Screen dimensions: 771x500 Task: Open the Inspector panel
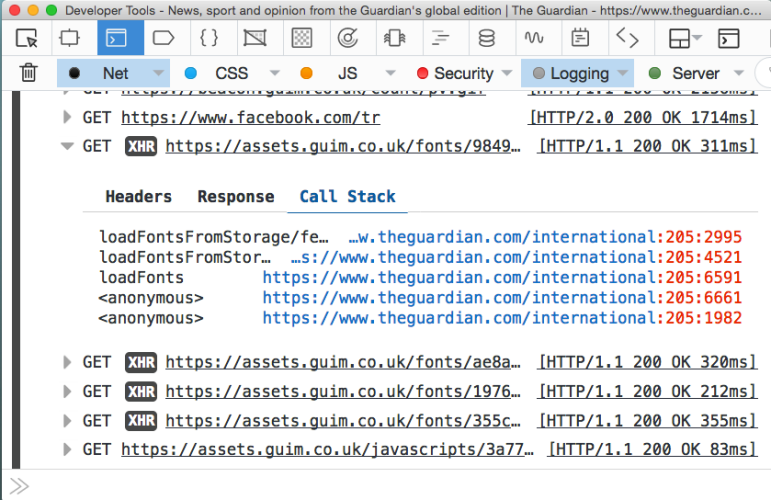coord(69,38)
